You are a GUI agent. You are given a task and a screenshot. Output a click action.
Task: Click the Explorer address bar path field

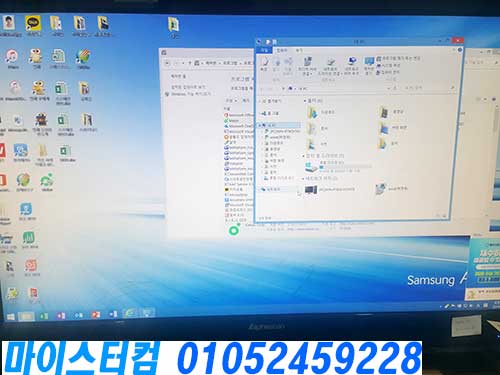tap(338, 88)
